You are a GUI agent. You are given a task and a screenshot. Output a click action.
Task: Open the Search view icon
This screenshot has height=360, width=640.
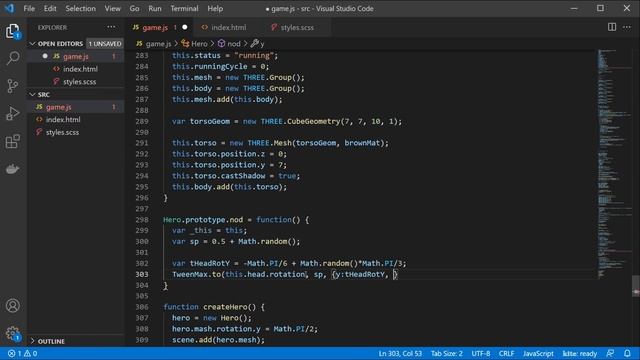coord(13,58)
